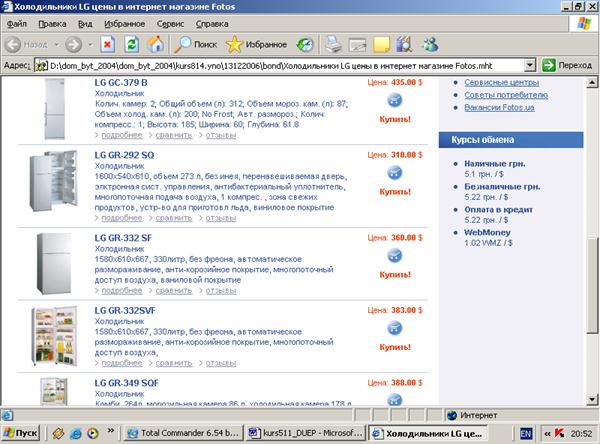Open the LG GR-332 SF product title
Screen dimensions: 600x444
click(x=123, y=238)
